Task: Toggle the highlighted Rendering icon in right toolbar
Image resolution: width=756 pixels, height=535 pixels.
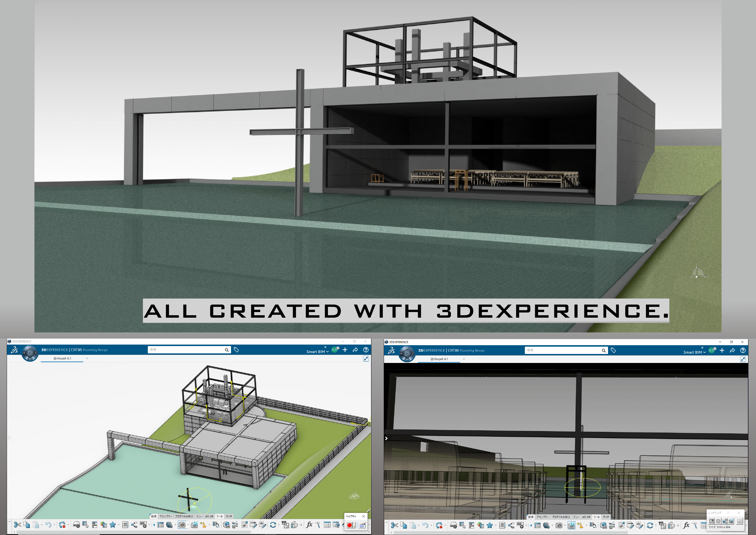Action: pos(571,525)
